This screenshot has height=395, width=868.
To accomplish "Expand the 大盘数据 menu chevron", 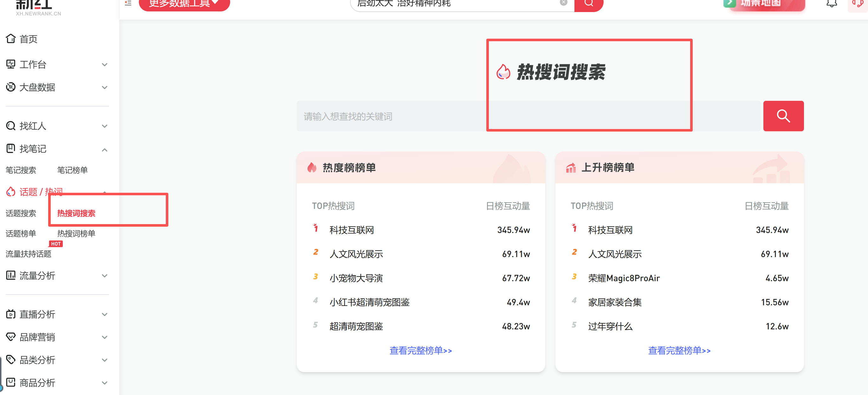I will pos(104,87).
